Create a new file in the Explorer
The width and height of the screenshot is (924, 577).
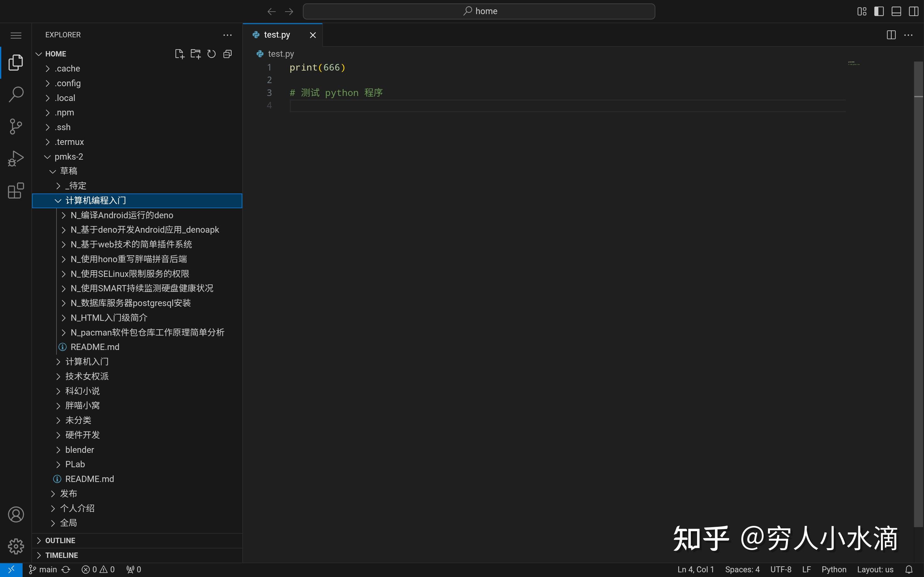pos(179,54)
